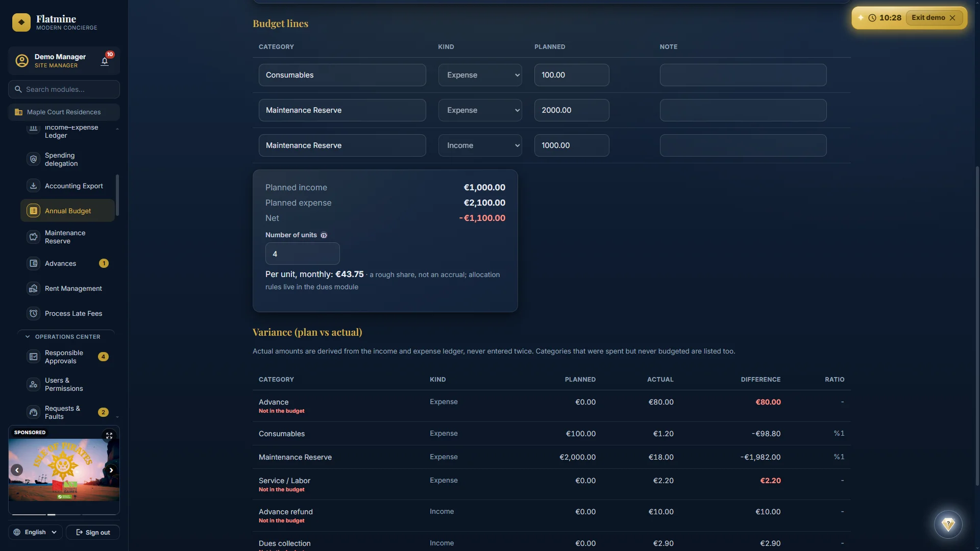Open the diamond help widget button
980x551 pixels.
(x=948, y=524)
